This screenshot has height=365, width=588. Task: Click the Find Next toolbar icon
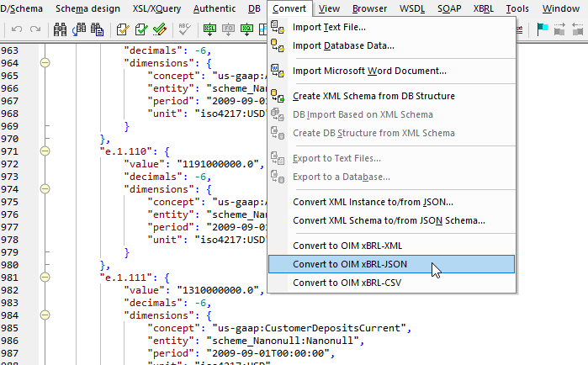79,29
